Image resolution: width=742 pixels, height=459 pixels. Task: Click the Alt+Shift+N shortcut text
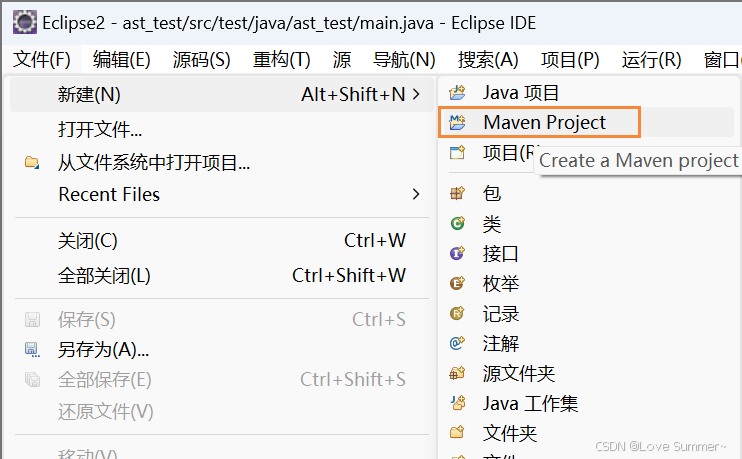tap(353, 94)
